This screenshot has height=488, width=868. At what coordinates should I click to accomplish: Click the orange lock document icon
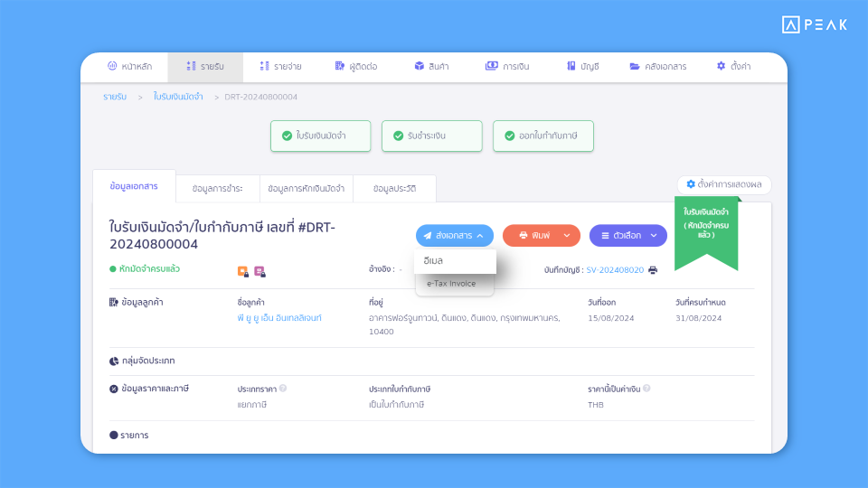(x=242, y=270)
